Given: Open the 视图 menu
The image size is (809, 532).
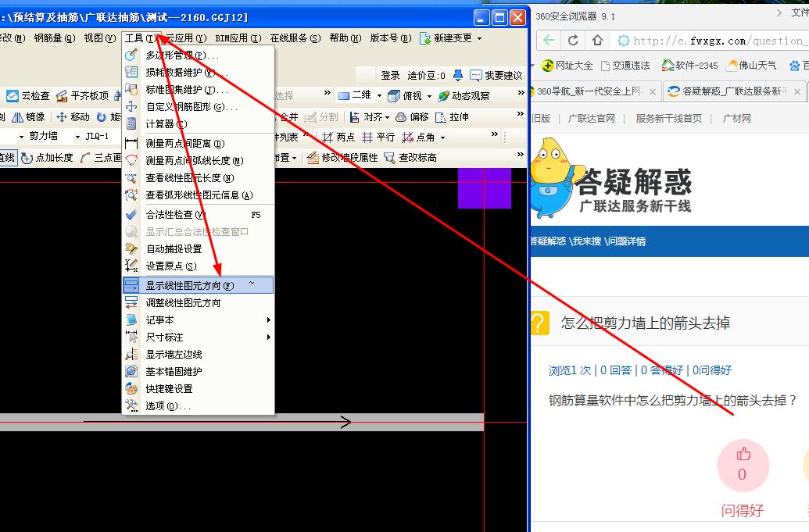Looking at the screenshot, I should point(99,38).
